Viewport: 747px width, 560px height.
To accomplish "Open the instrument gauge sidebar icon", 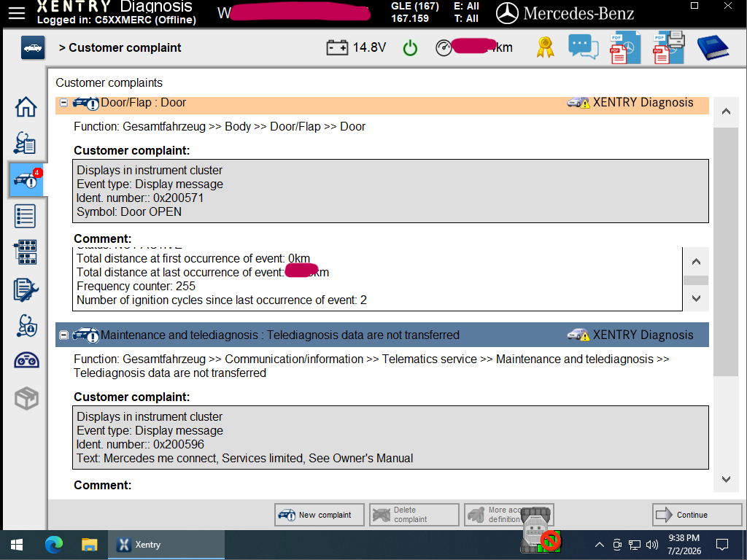I will click(27, 360).
